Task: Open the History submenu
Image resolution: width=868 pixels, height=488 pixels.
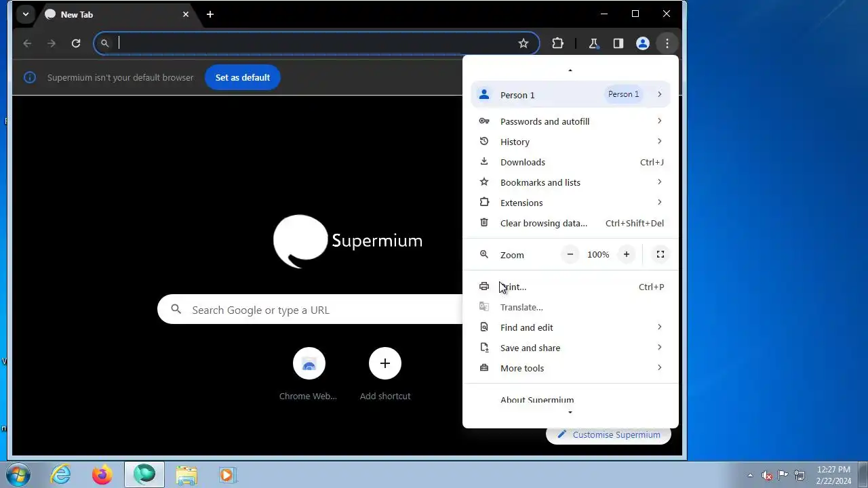Action: 570,142
